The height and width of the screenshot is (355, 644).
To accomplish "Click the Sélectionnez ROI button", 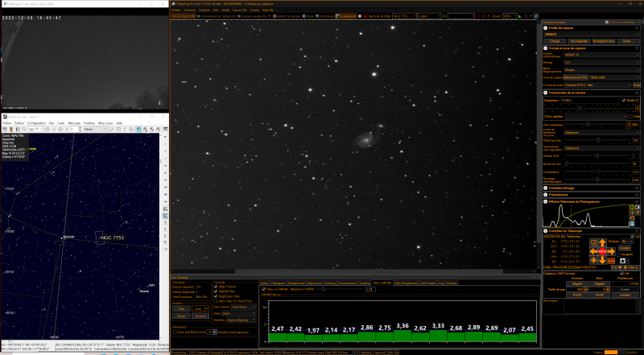I will click(576, 77).
